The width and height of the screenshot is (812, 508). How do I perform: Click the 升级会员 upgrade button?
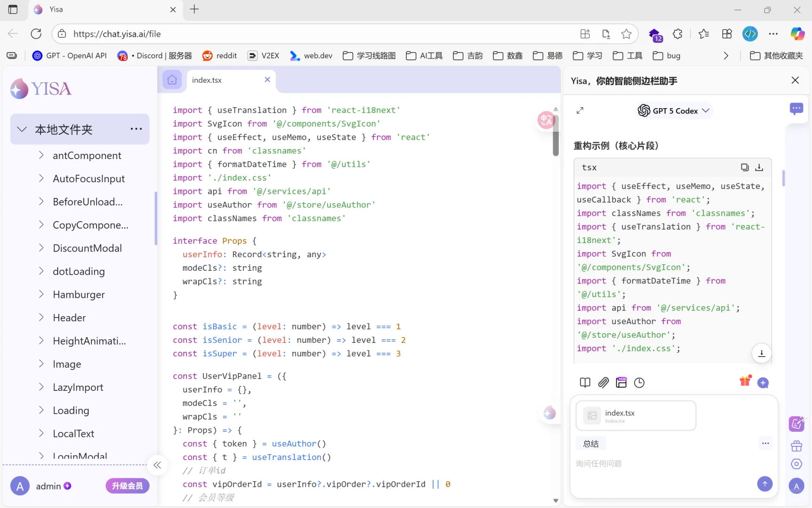coord(128,486)
